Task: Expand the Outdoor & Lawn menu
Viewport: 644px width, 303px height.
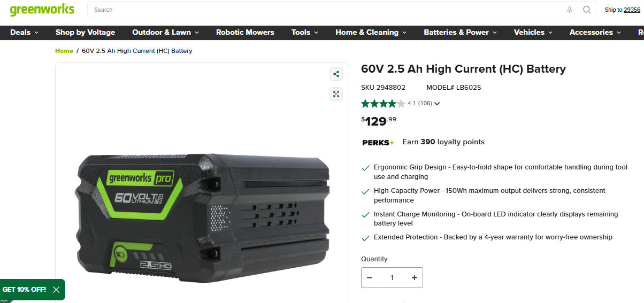Action: click(165, 32)
